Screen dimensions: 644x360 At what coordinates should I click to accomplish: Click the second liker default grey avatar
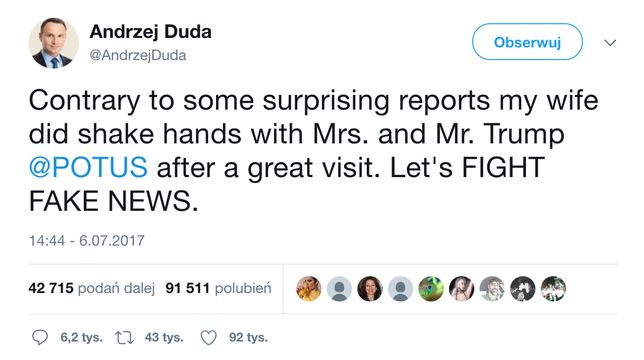click(339, 289)
